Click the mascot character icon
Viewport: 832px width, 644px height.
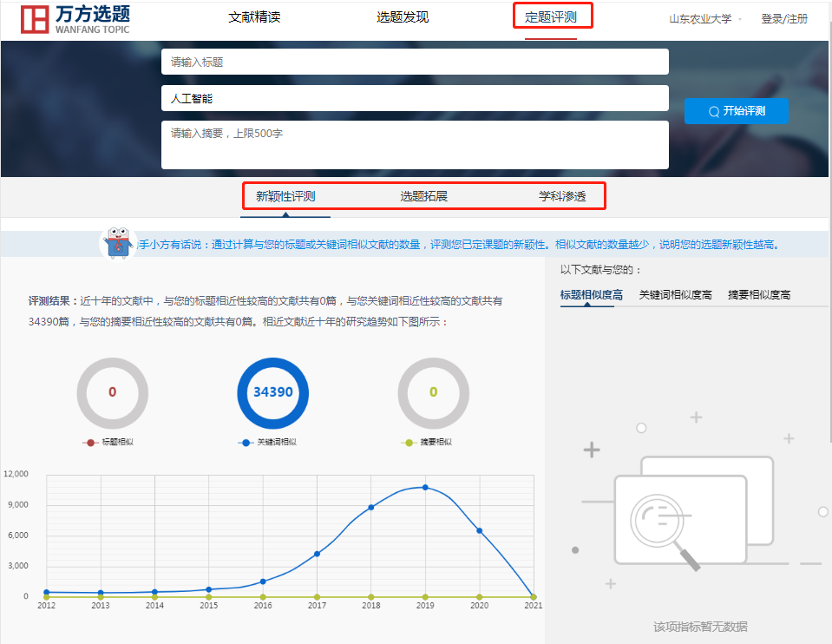coord(118,243)
